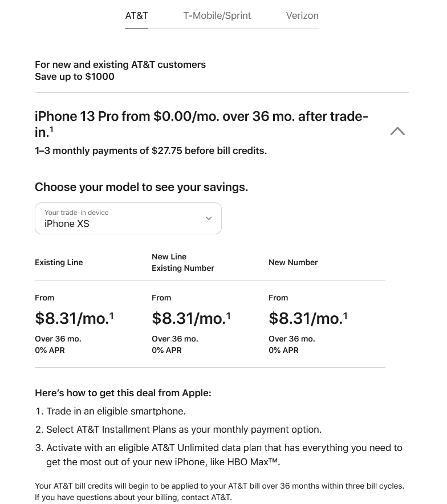Switch to the T-Mobile/Sprint tab

217,15
